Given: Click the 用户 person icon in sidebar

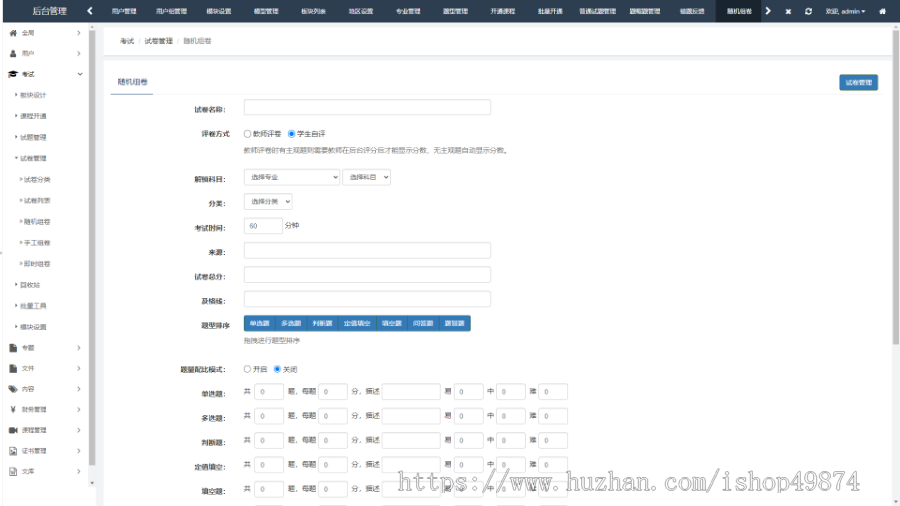Looking at the screenshot, I should (x=13, y=53).
